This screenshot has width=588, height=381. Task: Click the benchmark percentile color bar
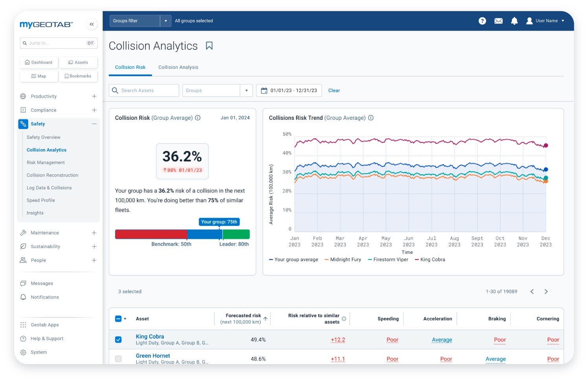(x=182, y=234)
